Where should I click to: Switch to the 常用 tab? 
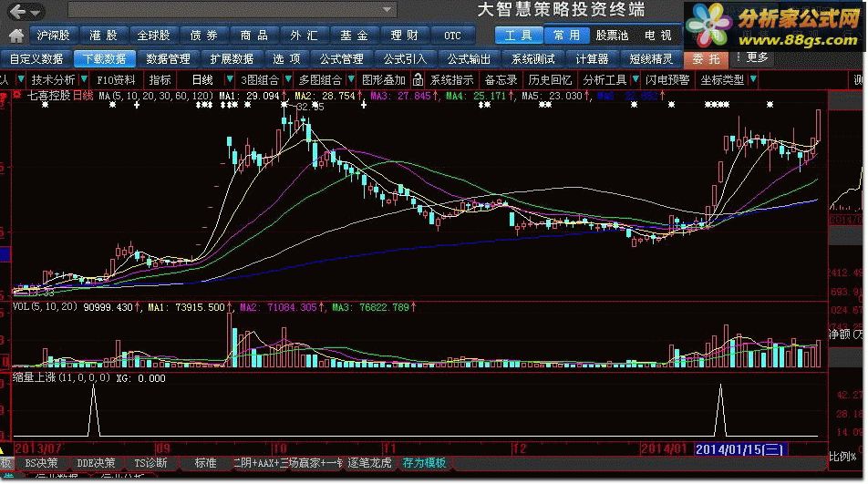point(566,36)
